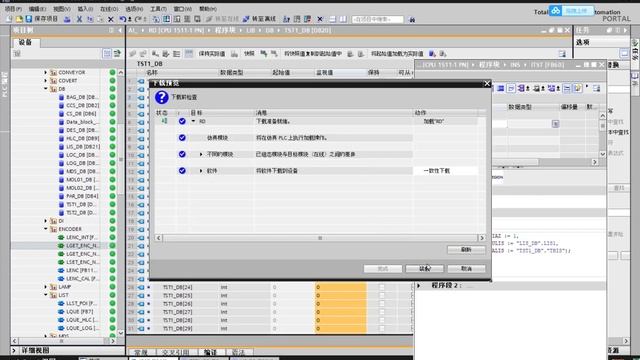Expand the LAMP folder in the project tree
Screen dimensions: 640x360
tap(46, 287)
